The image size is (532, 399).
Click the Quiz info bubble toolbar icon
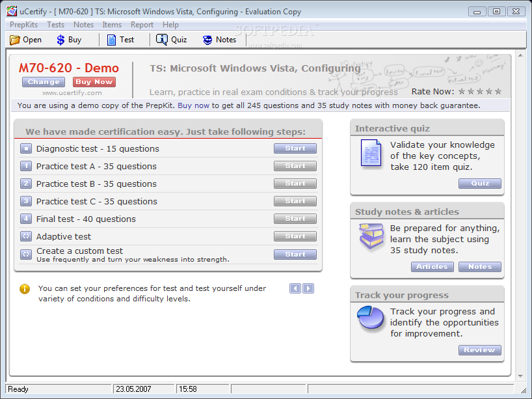(x=162, y=40)
